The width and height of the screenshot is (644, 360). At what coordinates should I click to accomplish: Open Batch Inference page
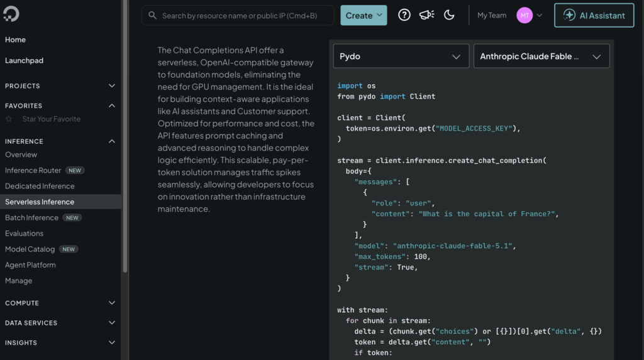pyautogui.click(x=31, y=217)
